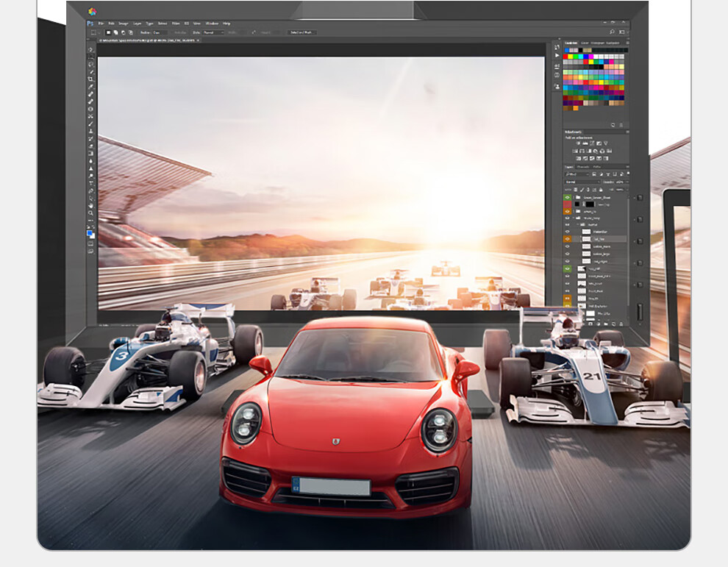The height and width of the screenshot is (567, 728).
Task: Click the Actions play icon in side dock
Action: [557, 56]
